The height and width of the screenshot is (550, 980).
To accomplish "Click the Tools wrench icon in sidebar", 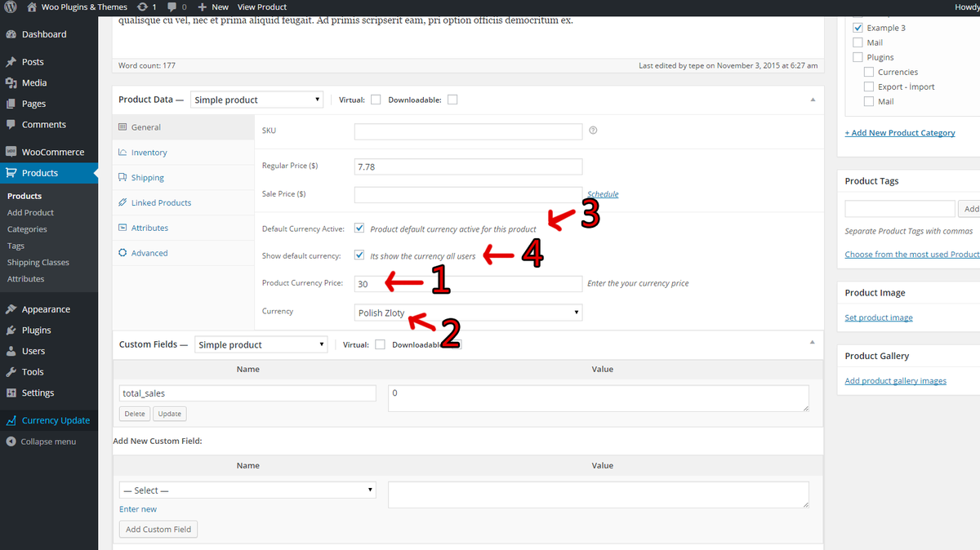I will (x=11, y=372).
